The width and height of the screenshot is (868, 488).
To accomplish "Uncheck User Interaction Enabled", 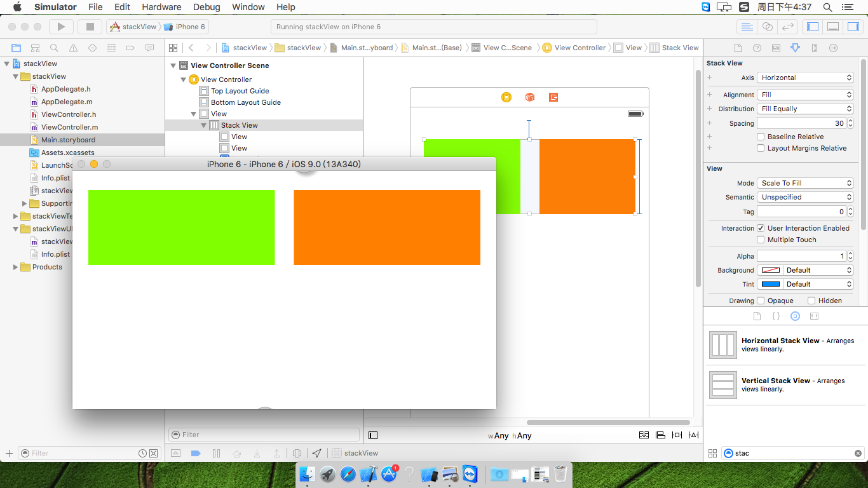I will tap(761, 228).
